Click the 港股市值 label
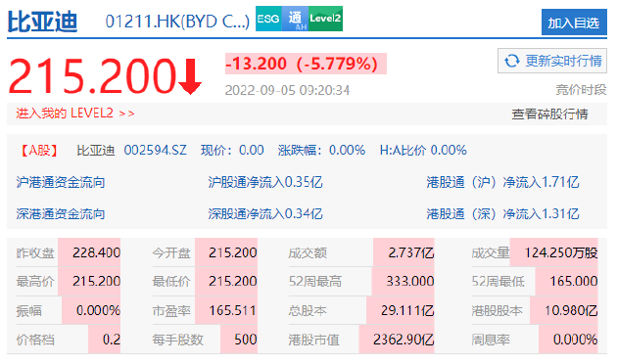Image resolution: width=617 pixels, height=364 pixels. 313,340
